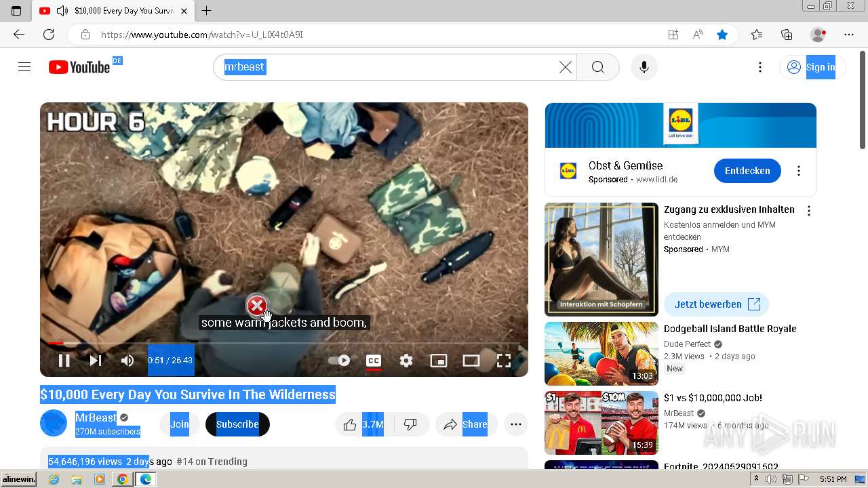The image size is (868, 488).
Task: Open Dodgeball Island Battle Royale thumbnail
Action: (601, 354)
